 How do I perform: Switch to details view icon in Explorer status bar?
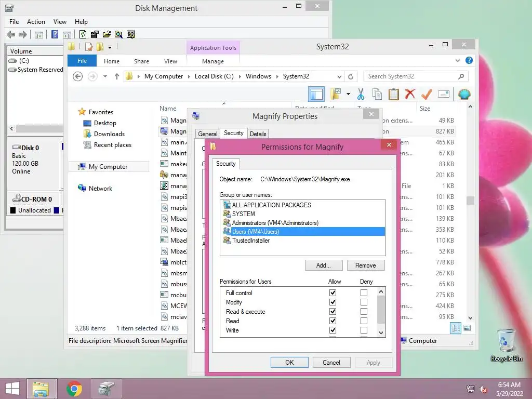coord(456,328)
